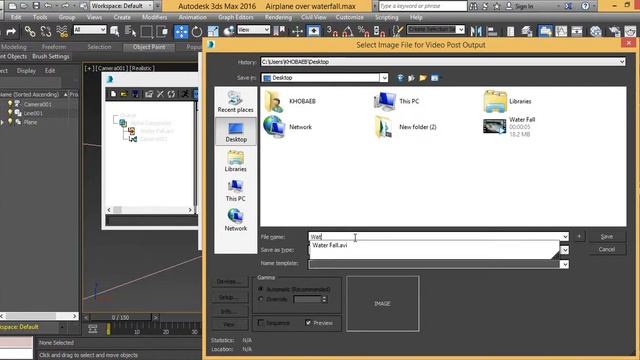Toggle the Percent Snap icon

(x=363, y=31)
